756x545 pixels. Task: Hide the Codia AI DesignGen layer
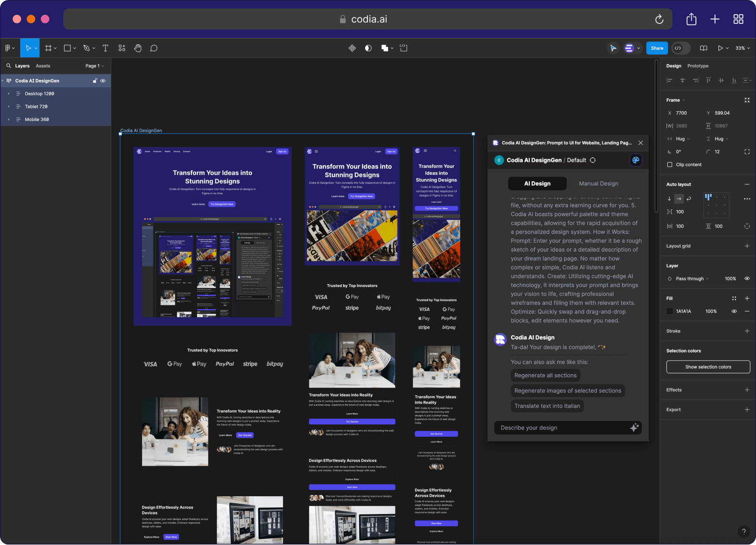[103, 81]
